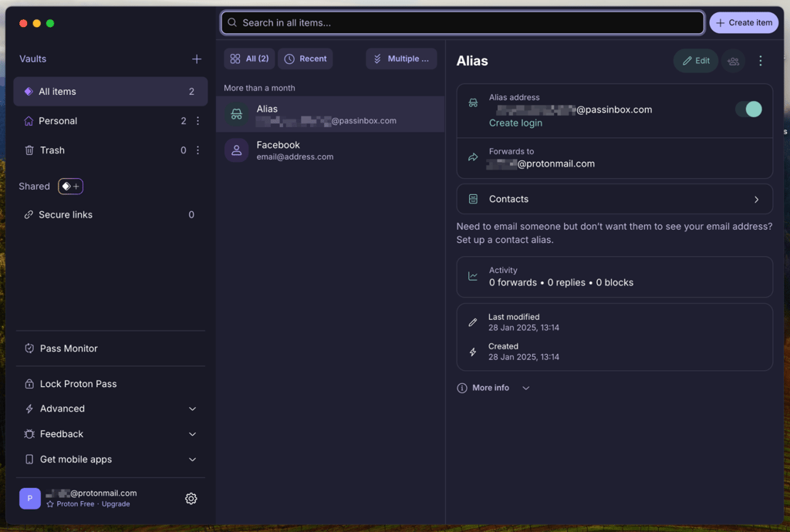This screenshot has height=532, width=790.
Task: Click the Secure links chain icon
Action: (29, 214)
